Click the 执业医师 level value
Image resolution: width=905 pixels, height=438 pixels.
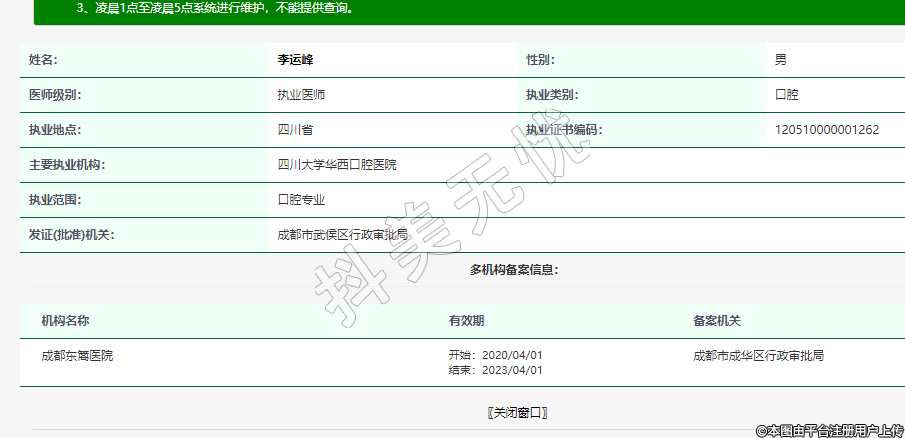pyautogui.click(x=301, y=95)
